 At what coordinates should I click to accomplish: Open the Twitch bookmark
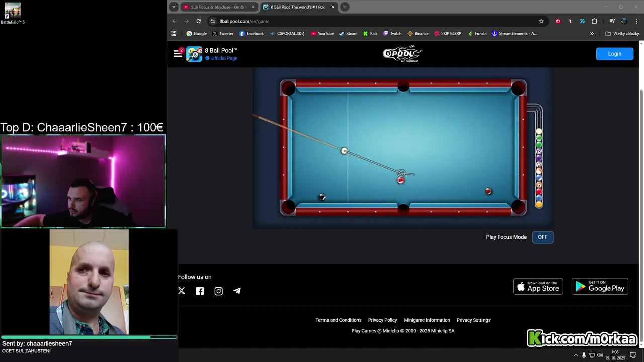392,34
